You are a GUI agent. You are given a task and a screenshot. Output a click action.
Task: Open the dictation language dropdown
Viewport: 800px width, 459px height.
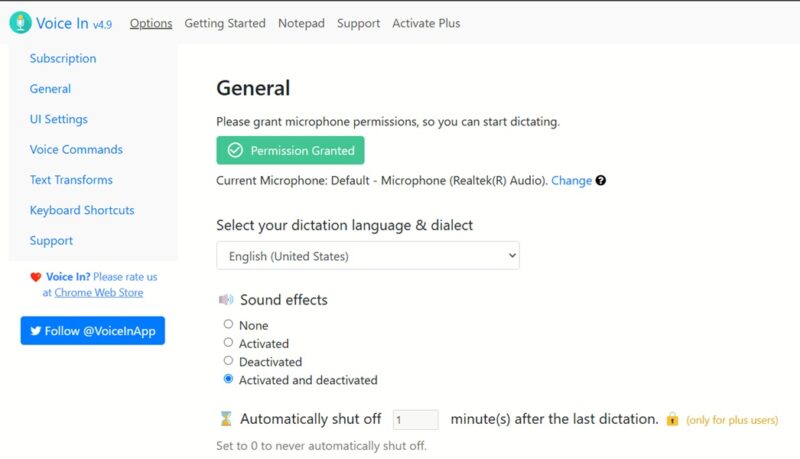coord(368,256)
